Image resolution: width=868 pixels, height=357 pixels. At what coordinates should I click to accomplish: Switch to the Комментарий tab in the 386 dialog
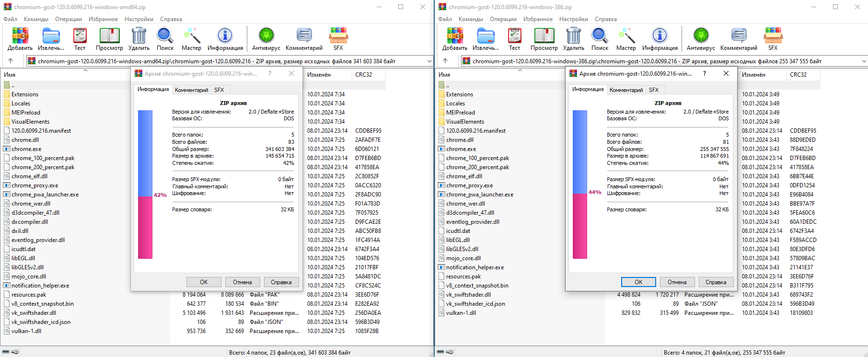click(626, 90)
